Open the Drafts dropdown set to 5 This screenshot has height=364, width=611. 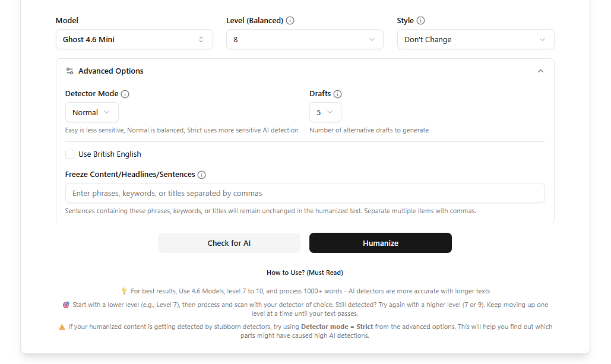click(x=325, y=112)
